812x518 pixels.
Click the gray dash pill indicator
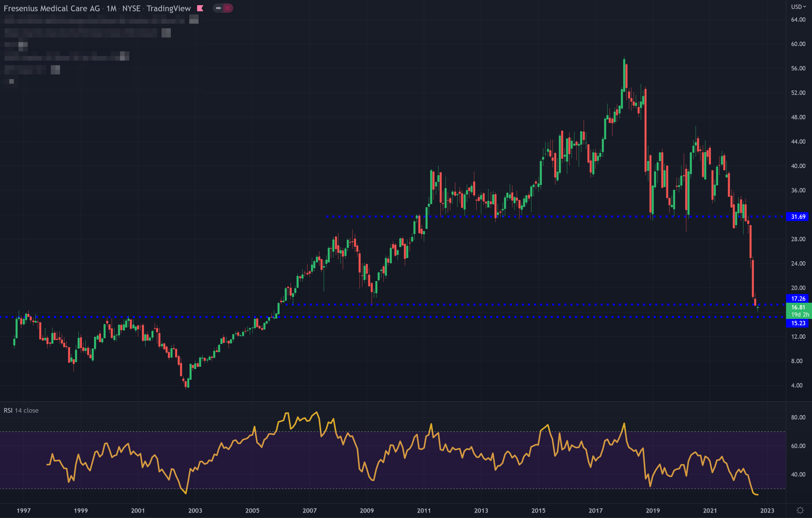click(218, 8)
